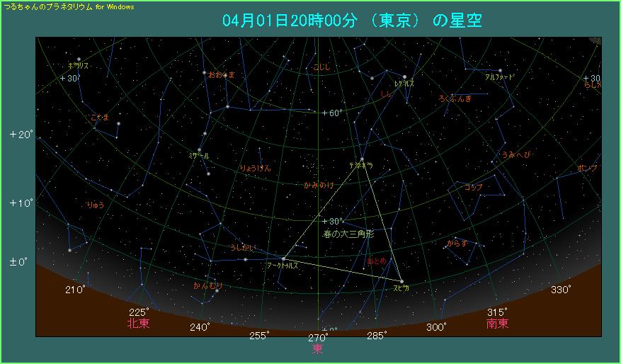This screenshot has height=364, width=621.
Task: Click the +20° scale label at left
Action: (x=22, y=135)
